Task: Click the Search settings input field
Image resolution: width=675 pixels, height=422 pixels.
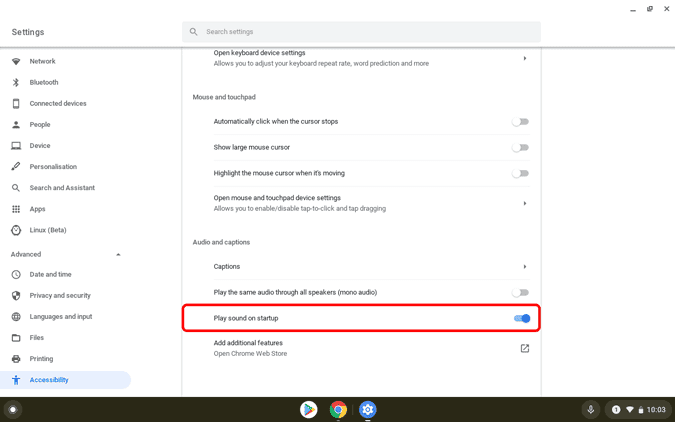Action: (x=361, y=32)
